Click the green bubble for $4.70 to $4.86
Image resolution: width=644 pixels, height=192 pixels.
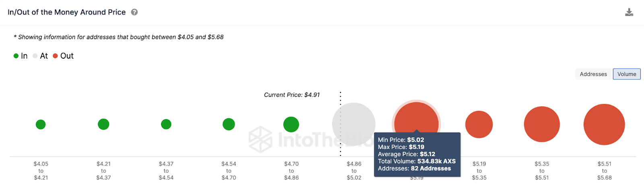(291, 125)
